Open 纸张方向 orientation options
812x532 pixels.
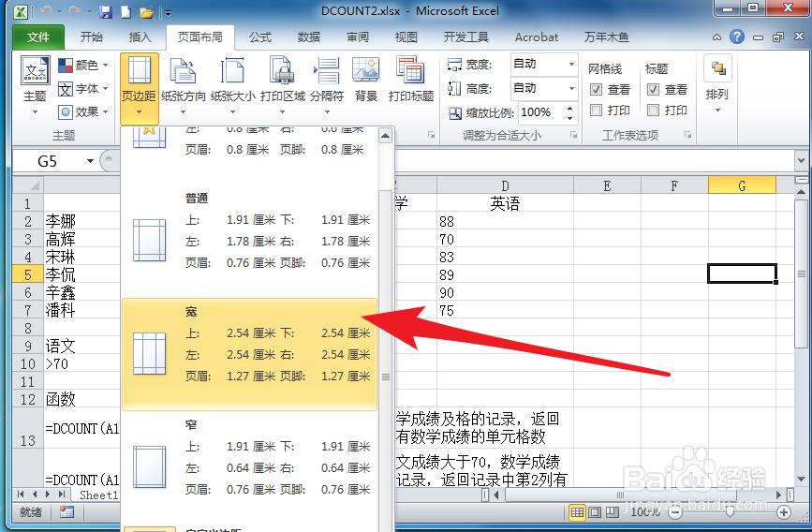184,86
